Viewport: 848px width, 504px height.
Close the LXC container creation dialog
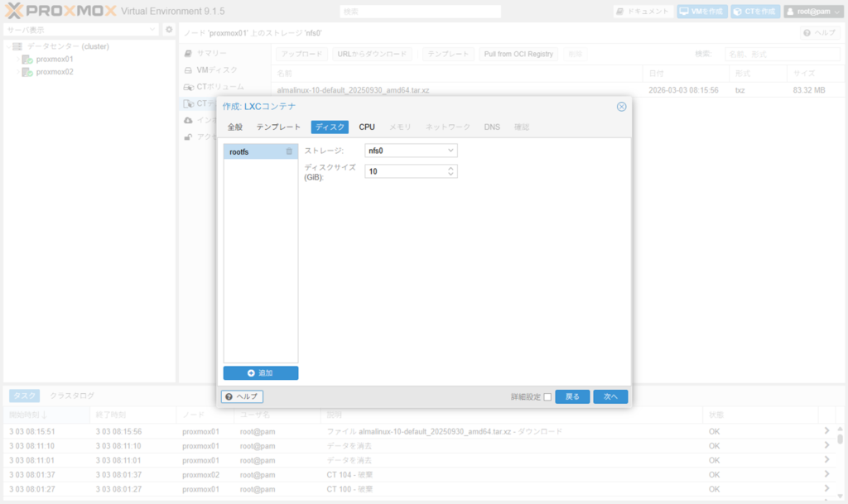(x=621, y=107)
